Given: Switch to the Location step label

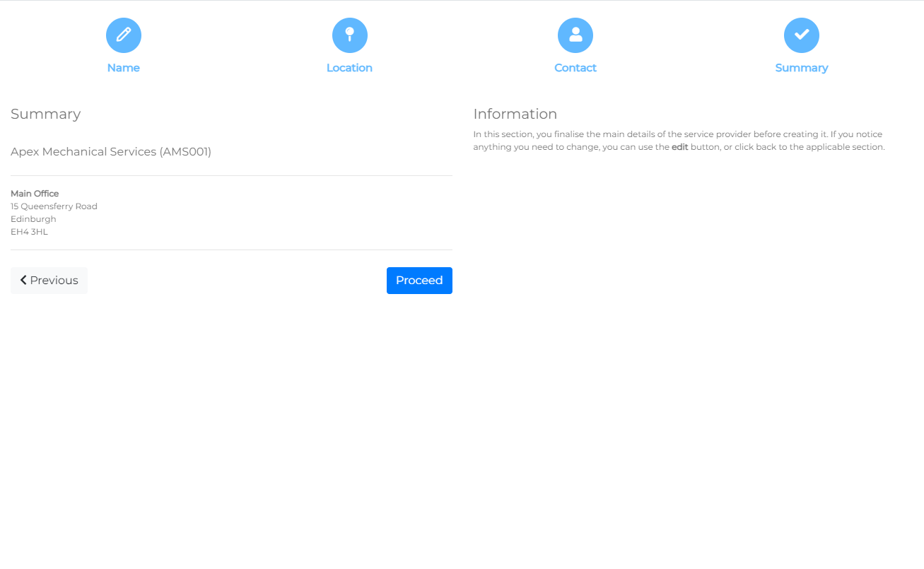Looking at the screenshot, I should click(349, 68).
